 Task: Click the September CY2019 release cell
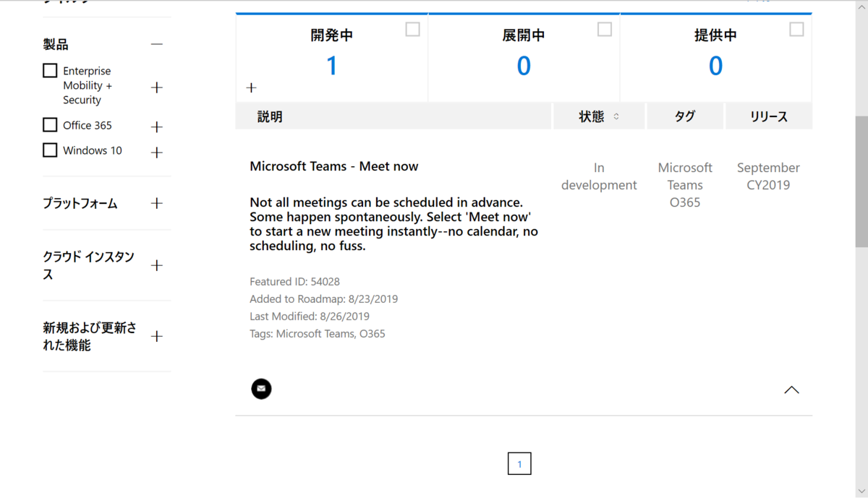coord(768,176)
